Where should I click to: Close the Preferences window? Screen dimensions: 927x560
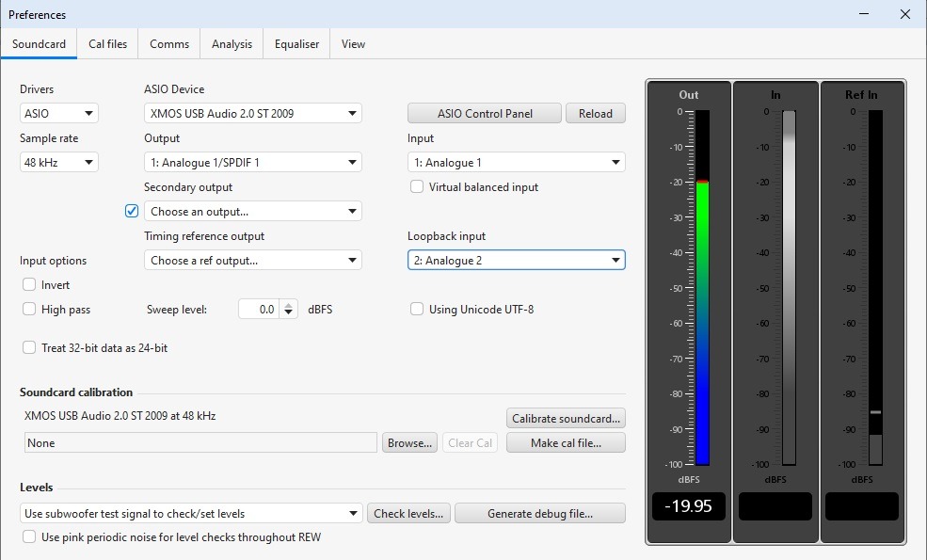905,14
